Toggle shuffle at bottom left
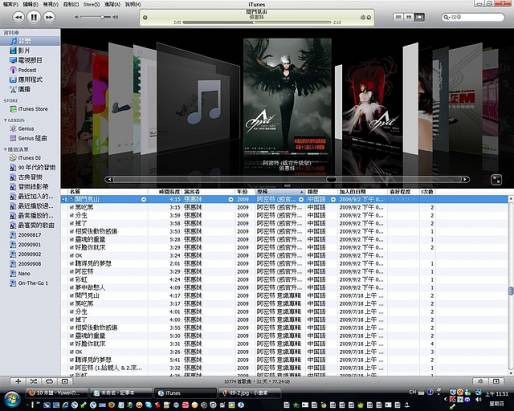514x411 pixels. coord(34,381)
